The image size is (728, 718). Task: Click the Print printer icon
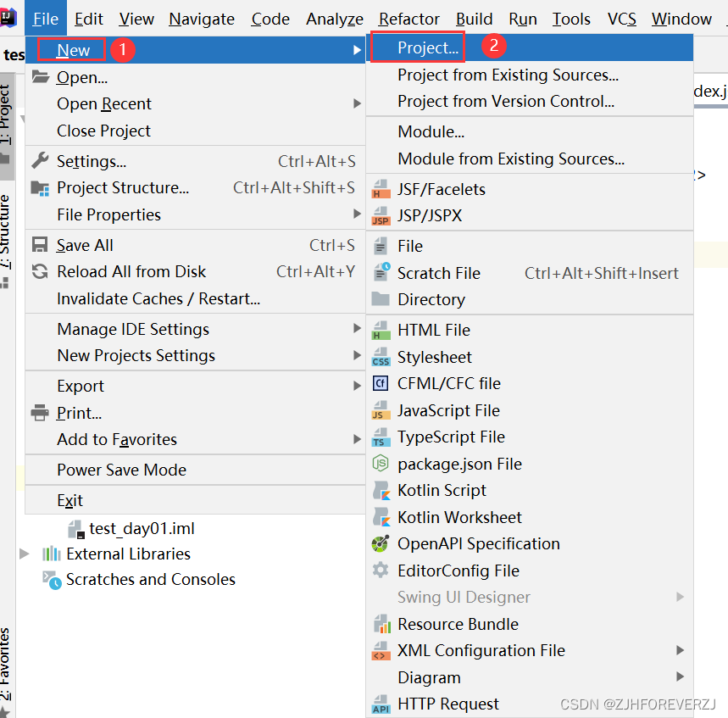click(x=40, y=413)
